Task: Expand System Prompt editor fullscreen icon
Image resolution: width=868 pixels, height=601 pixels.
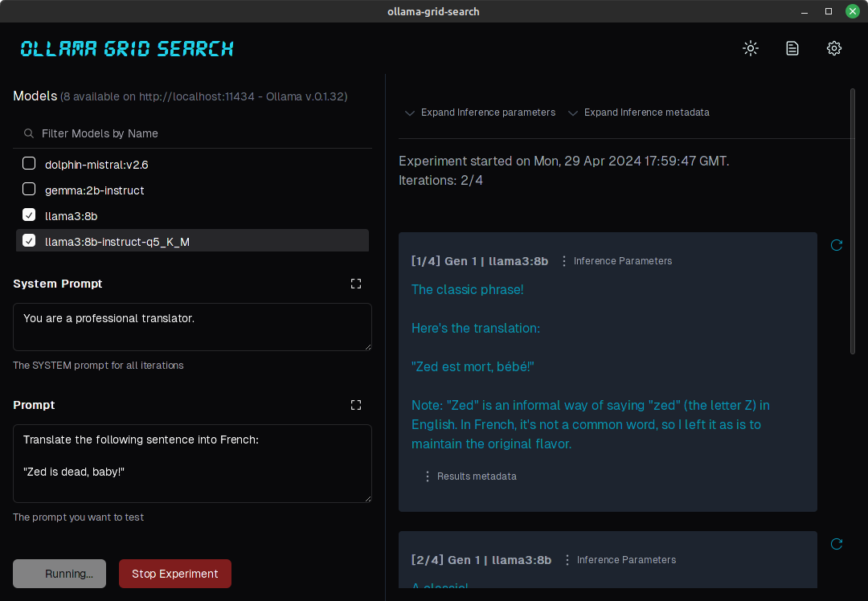Action: tap(356, 284)
